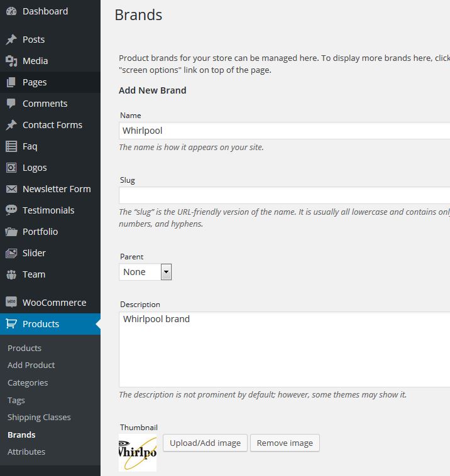Click the Dashboard gauge icon
Screen dimensions: 450x476
[x=11, y=11]
